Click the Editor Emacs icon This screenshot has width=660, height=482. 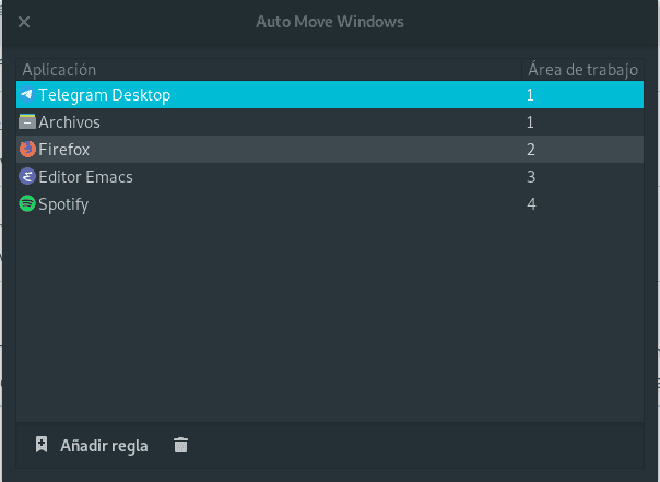tap(27, 176)
